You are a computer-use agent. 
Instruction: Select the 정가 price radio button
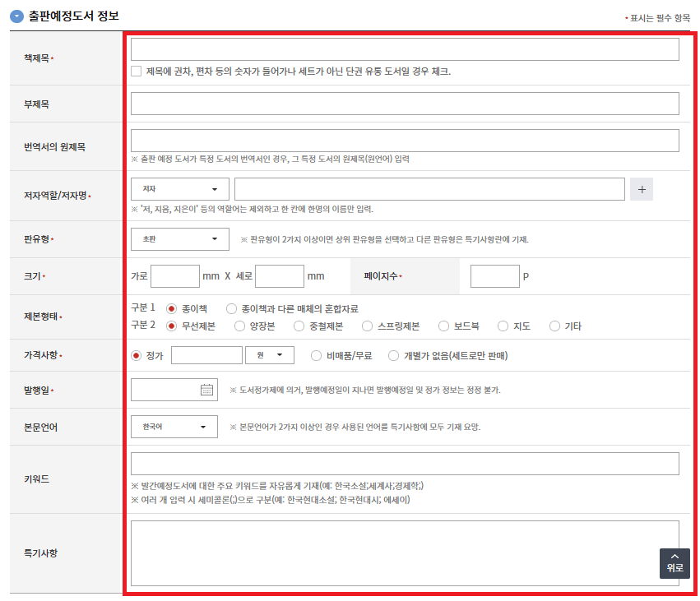click(137, 356)
